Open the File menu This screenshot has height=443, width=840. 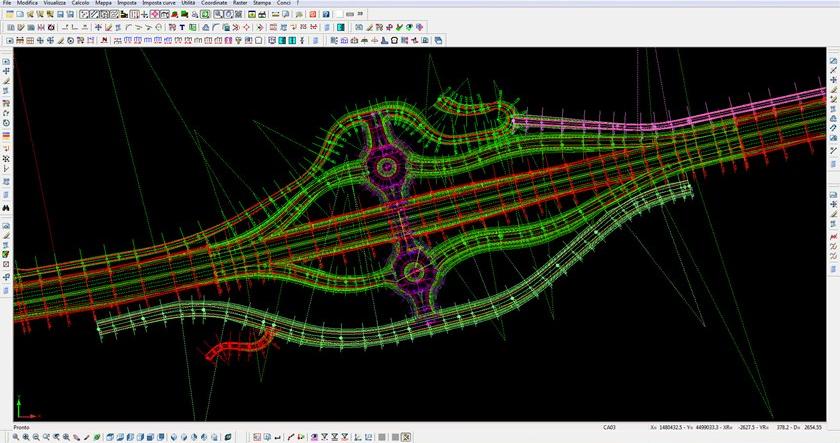pos(8,4)
